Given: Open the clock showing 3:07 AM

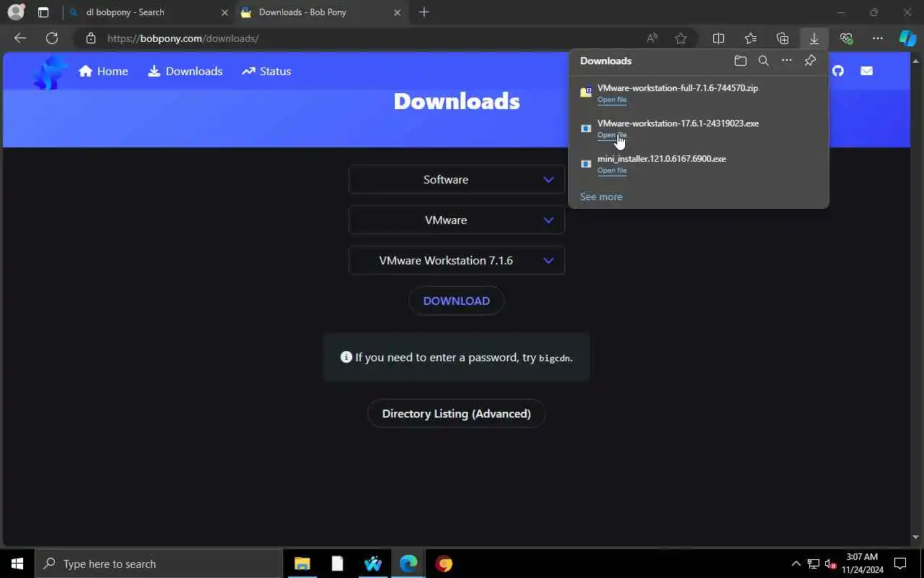Looking at the screenshot, I should click(862, 564).
